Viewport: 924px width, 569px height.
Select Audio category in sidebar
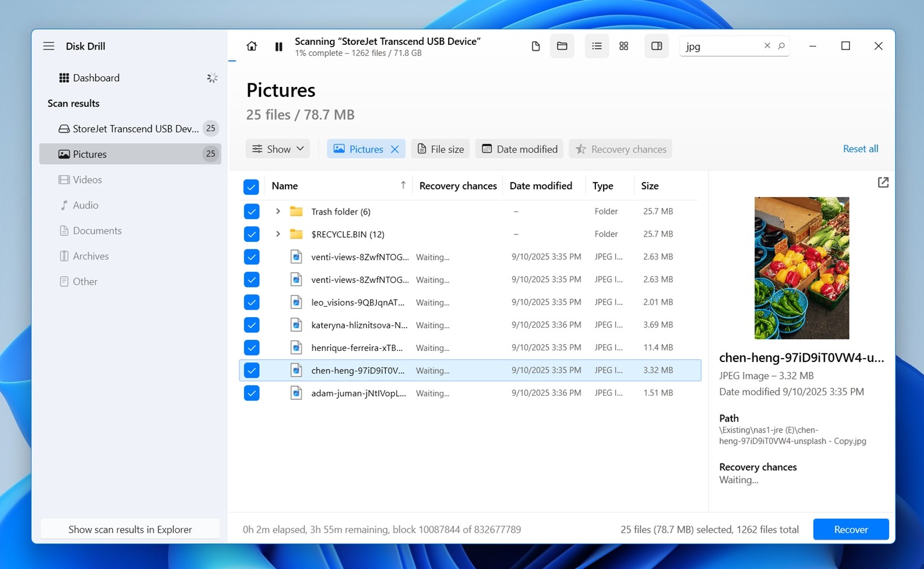coord(130,205)
